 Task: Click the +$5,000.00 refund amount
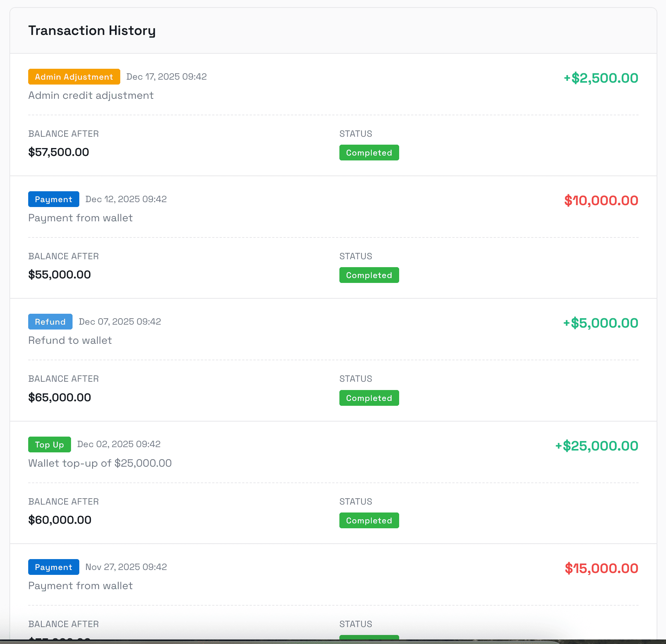tap(600, 323)
